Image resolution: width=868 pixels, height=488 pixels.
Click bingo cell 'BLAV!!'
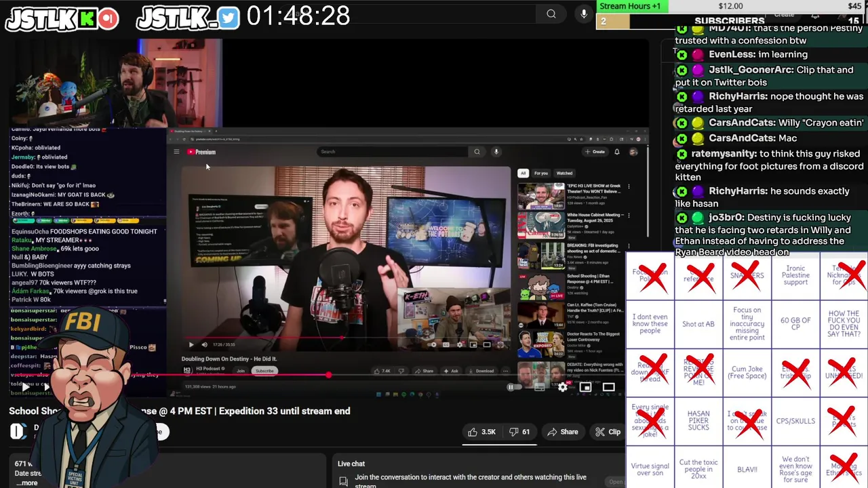tap(747, 469)
